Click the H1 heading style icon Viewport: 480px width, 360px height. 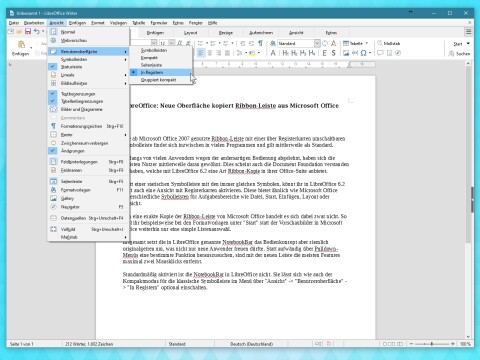click(286, 53)
